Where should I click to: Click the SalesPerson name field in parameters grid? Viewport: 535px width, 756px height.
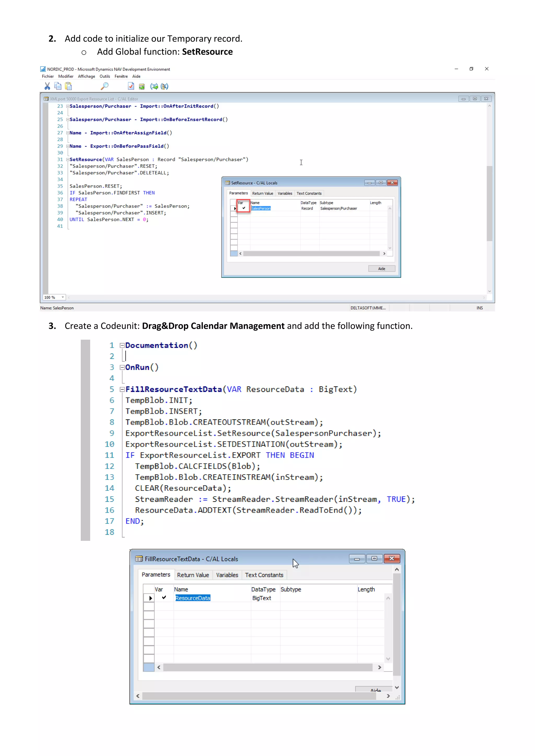click(x=275, y=208)
